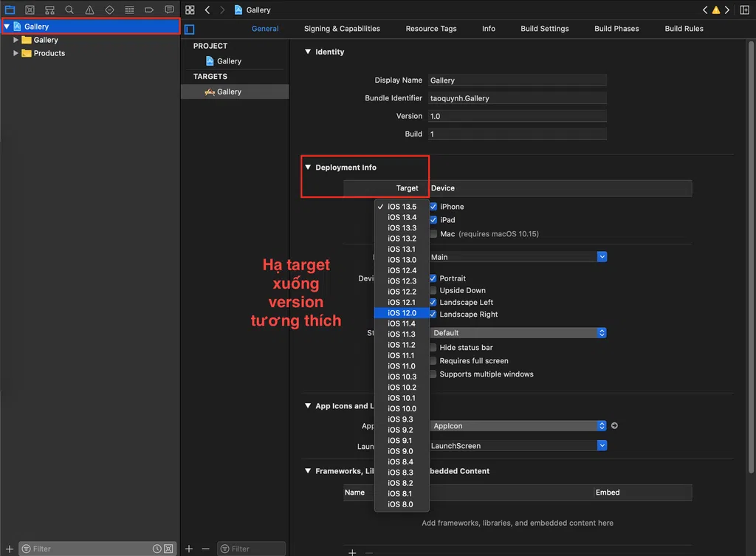Collapse the Frameworks section

(308, 471)
